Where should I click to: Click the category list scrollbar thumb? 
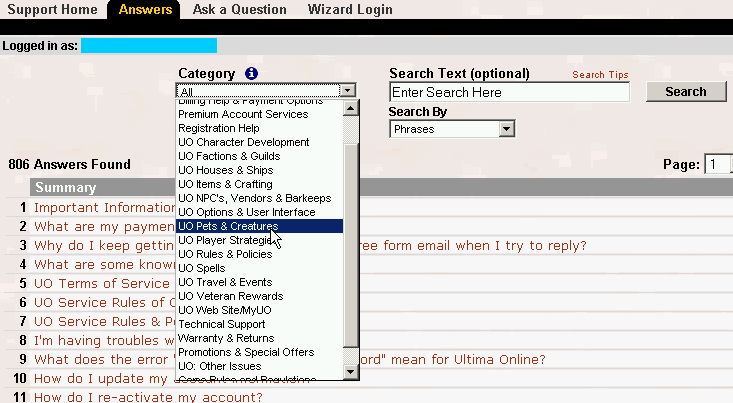point(351,245)
